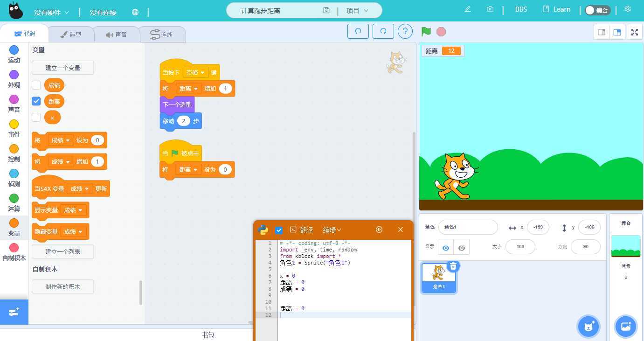Screen dimensions: 644x341
Task: Click the camera screenshot icon
Action: 490,9
